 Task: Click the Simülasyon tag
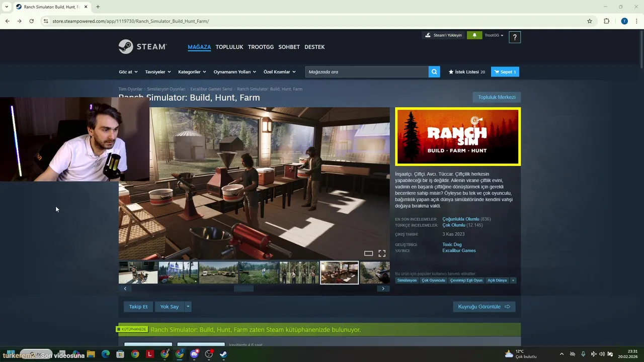pos(407,280)
